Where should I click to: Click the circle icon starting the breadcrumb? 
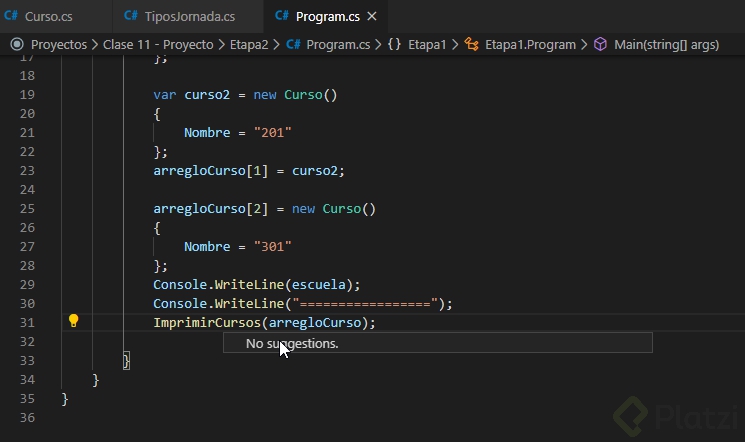(x=17, y=44)
